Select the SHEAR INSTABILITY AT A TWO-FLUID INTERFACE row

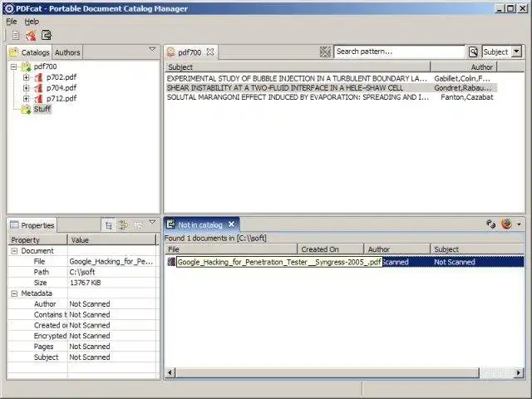(331, 88)
